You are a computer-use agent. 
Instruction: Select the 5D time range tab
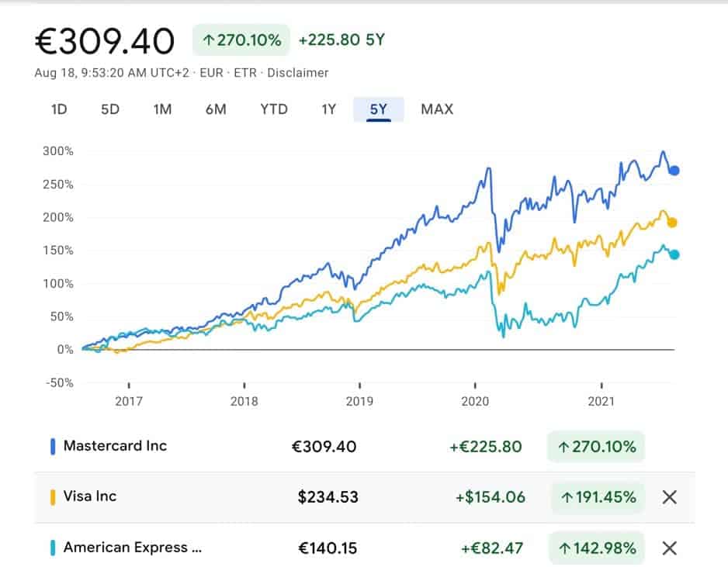110,109
